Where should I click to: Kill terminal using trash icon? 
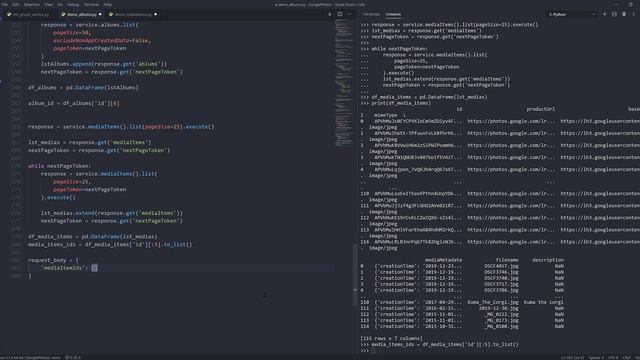pyautogui.click(x=624, y=14)
